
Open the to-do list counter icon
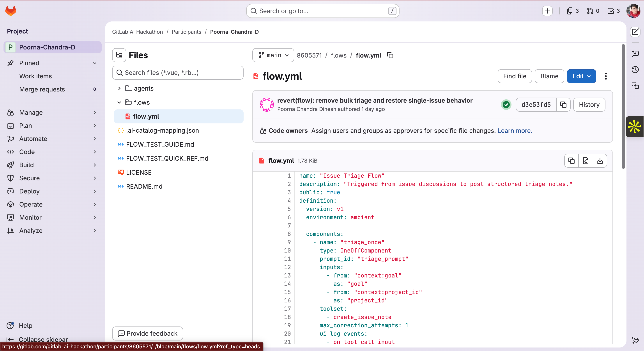click(614, 11)
